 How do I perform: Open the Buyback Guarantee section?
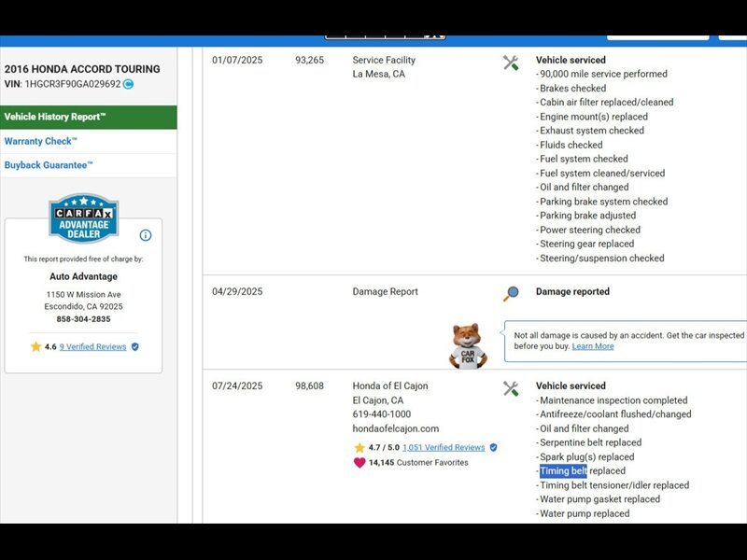[49, 165]
